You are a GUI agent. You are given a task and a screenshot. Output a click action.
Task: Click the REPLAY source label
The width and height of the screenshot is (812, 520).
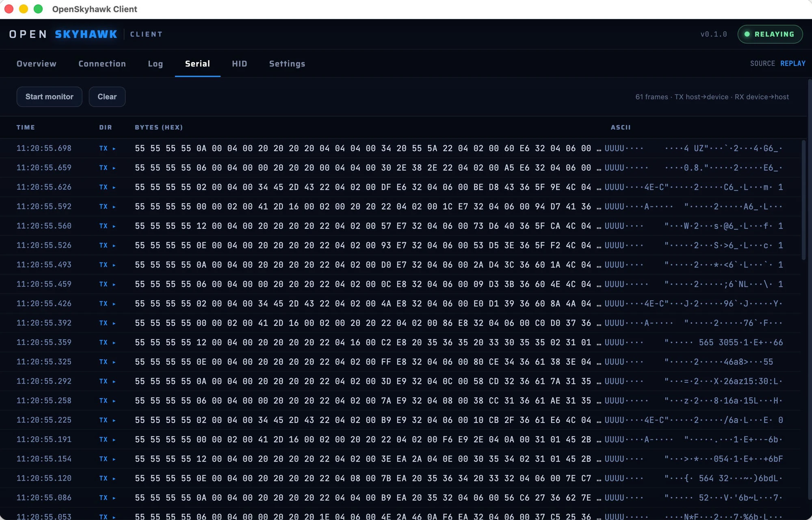pyautogui.click(x=793, y=63)
